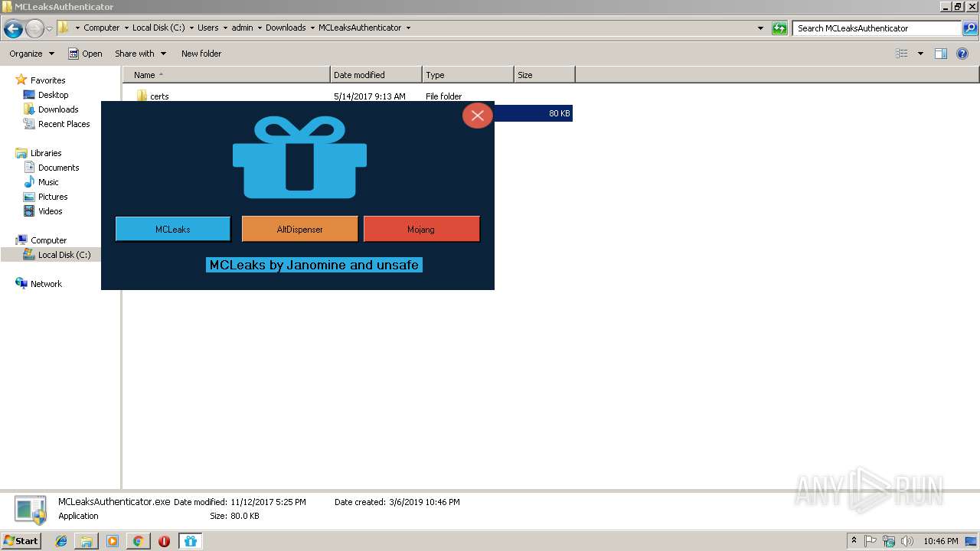Click MCLeaksAuthenticator breadcrumb segment
This screenshot has height=551, width=980.
pyautogui.click(x=360, y=28)
